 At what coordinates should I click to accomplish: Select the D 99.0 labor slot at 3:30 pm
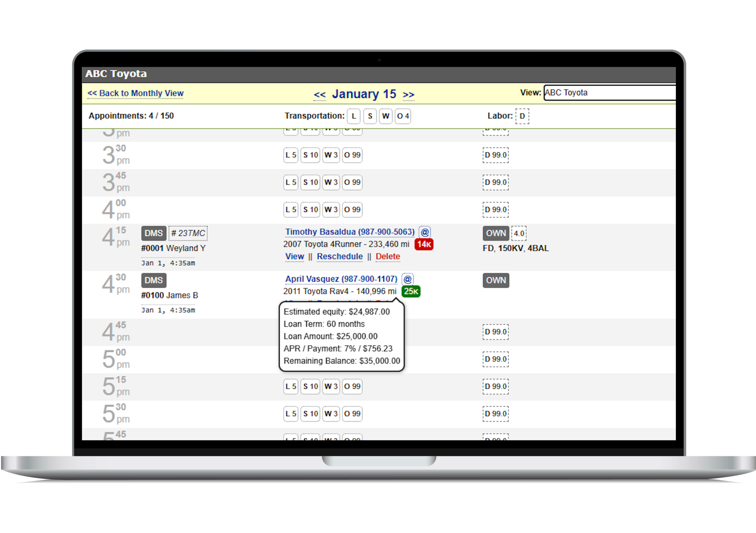pos(495,155)
